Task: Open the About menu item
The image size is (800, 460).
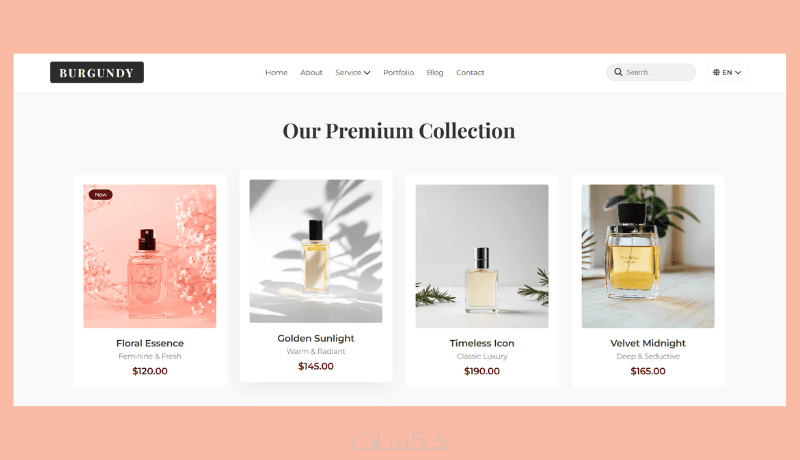Action: click(311, 72)
